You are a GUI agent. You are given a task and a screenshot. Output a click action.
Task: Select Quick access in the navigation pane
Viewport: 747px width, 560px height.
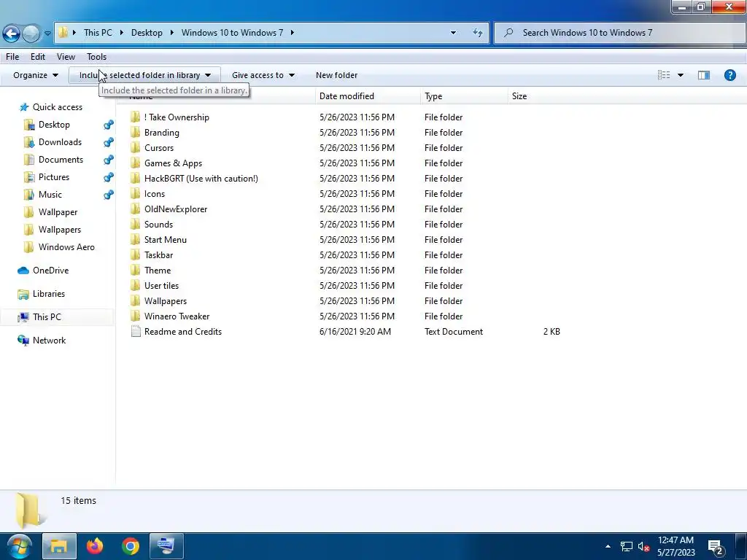(x=57, y=107)
